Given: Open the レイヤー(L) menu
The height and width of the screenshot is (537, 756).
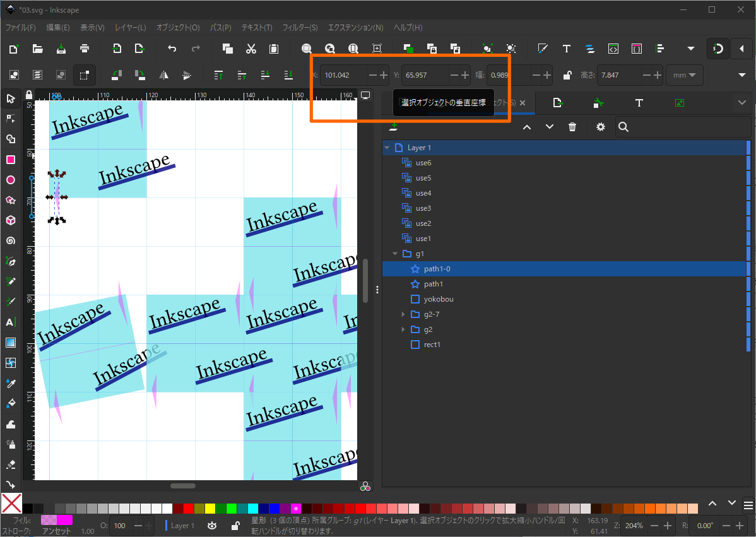Looking at the screenshot, I should tap(130, 28).
